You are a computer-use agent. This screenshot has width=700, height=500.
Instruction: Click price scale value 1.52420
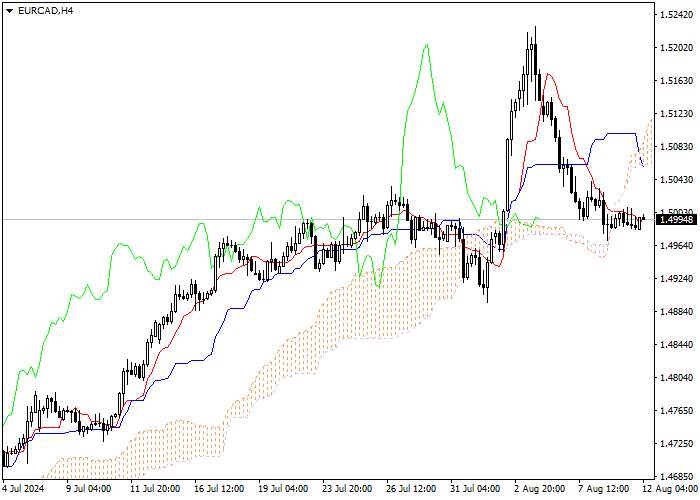pyautogui.click(x=676, y=14)
